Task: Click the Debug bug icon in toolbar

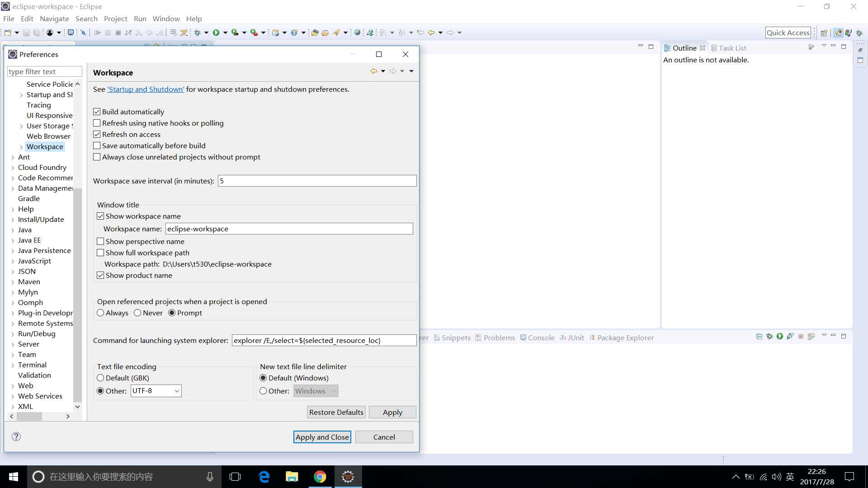Action: tap(198, 33)
